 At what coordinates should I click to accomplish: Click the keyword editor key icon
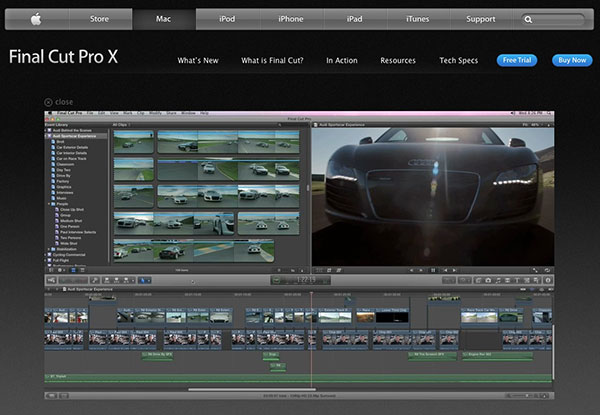[95, 280]
